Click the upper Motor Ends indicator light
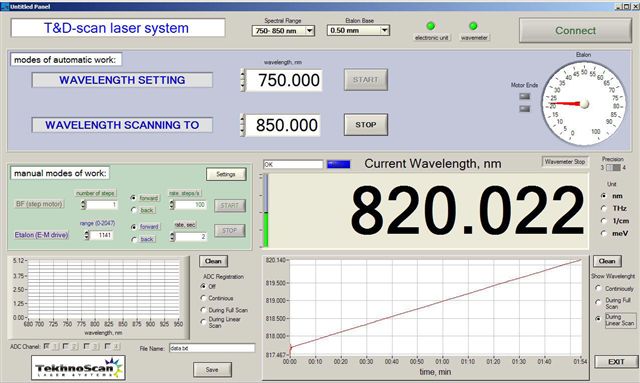 click(x=524, y=96)
